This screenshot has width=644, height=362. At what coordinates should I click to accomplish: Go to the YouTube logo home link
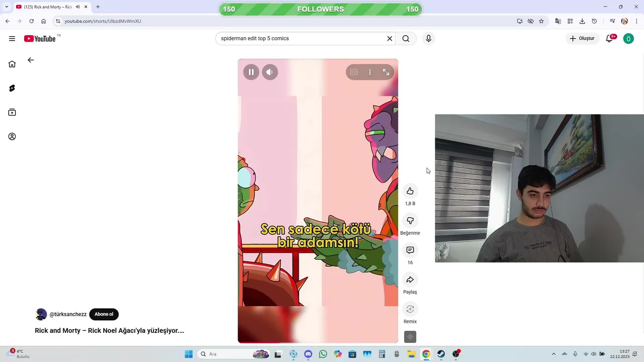(x=40, y=39)
